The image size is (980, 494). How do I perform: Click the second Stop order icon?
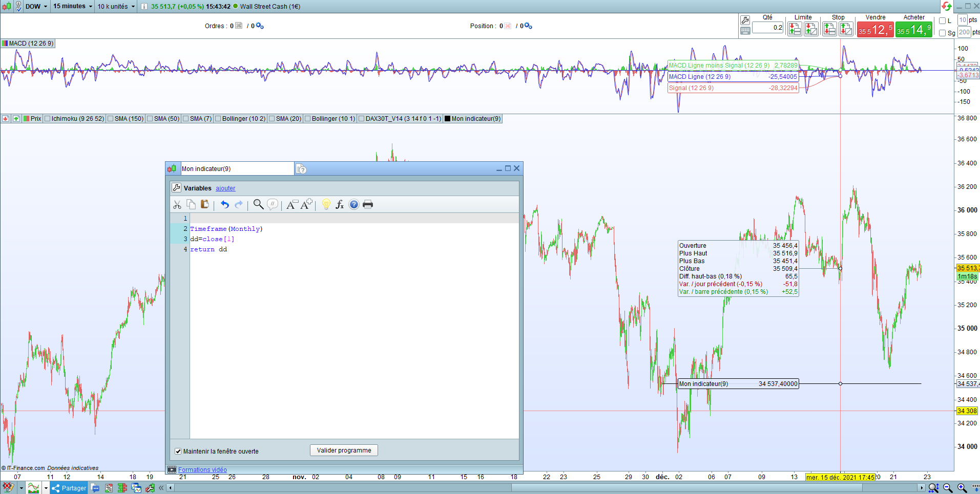(x=846, y=29)
